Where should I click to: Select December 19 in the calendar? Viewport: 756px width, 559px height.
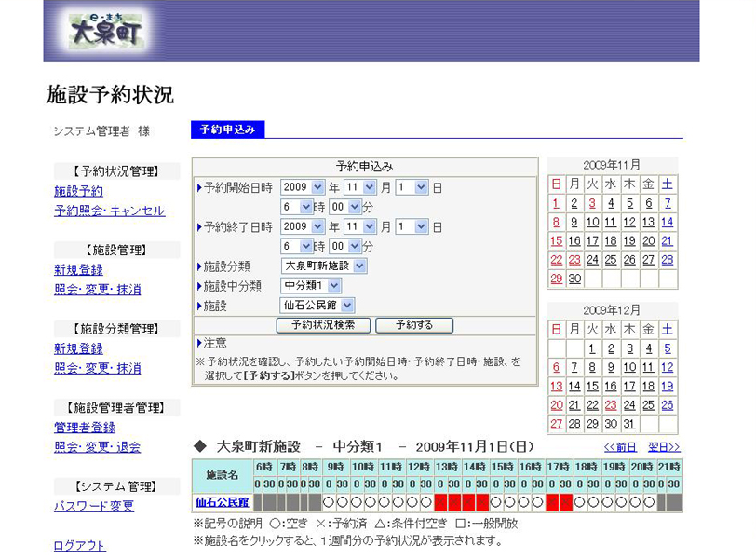click(x=668, y=386)
